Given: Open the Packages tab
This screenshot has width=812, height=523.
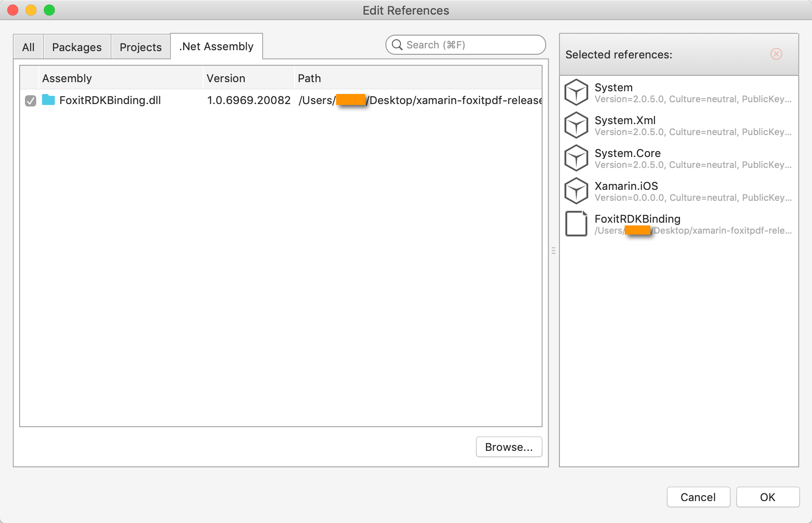Looking at the screenshot, I should [77, 47].
